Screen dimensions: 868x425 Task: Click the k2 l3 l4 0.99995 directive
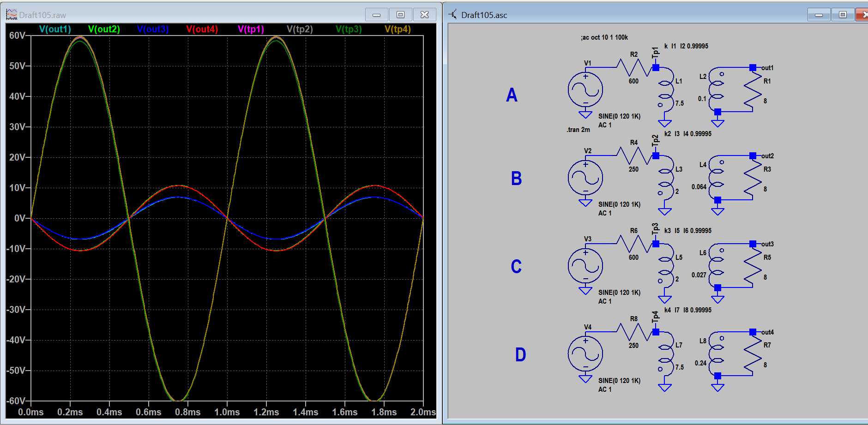point(688,134)
